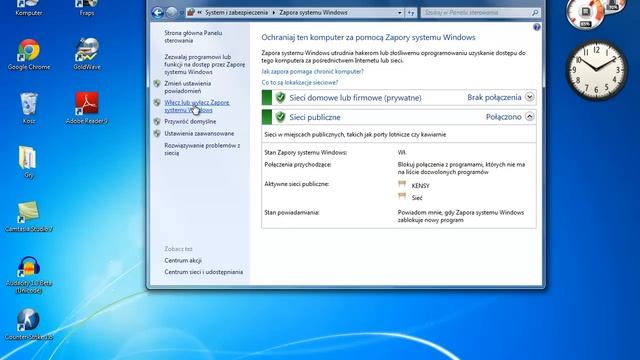Open Google Chrome desktop shortcut
Viewport: 640px width, 360px height.
[29, 55]
